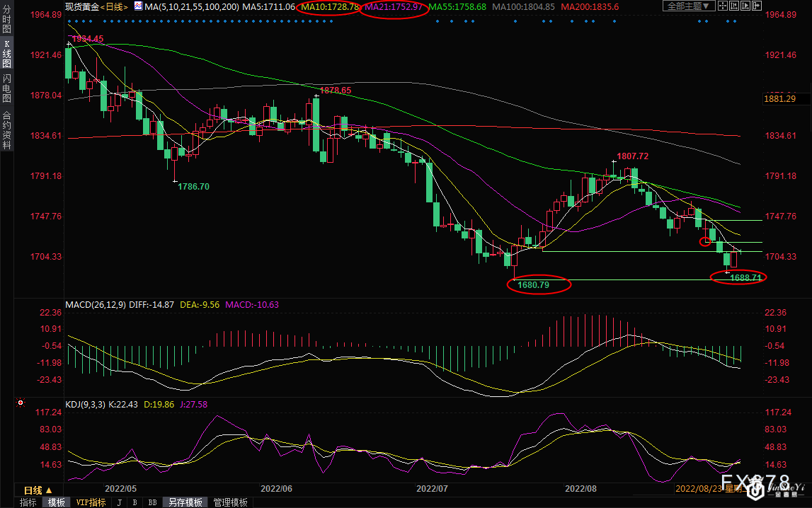Switch to 闪电图 view tab
The image size is (812, 508).
[x=6, y=88]
